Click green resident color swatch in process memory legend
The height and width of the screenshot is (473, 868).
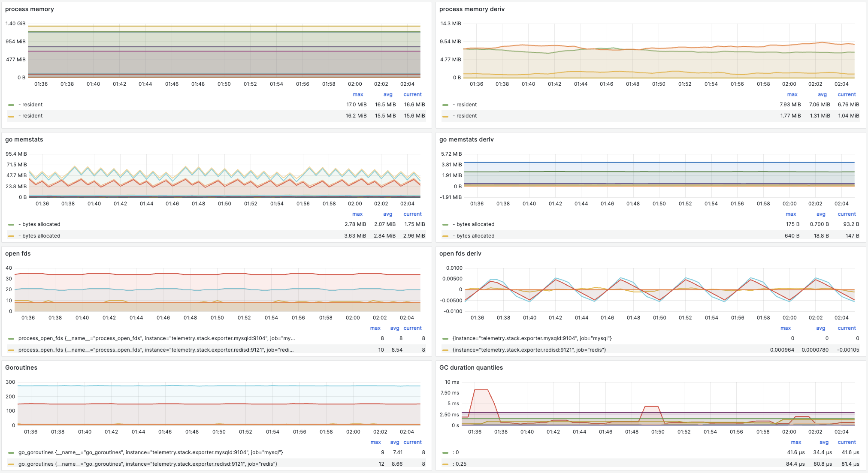[11, 105]
